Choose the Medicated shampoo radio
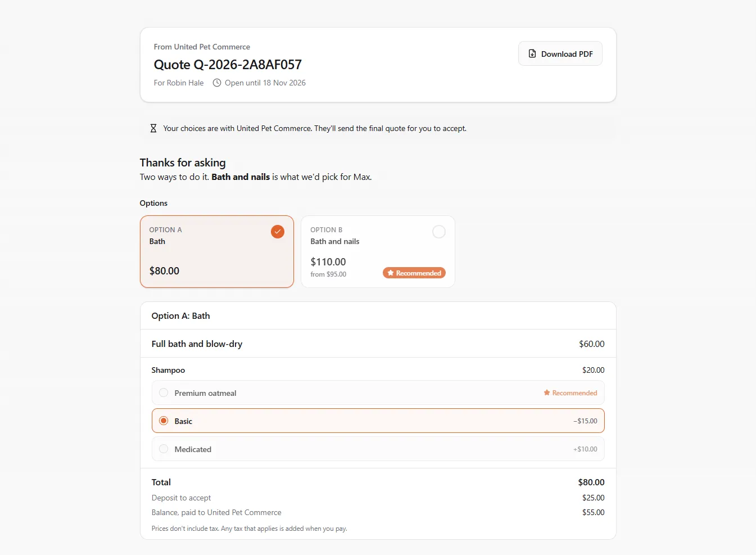This screenshot has height=555, width=756. point(164,449)
